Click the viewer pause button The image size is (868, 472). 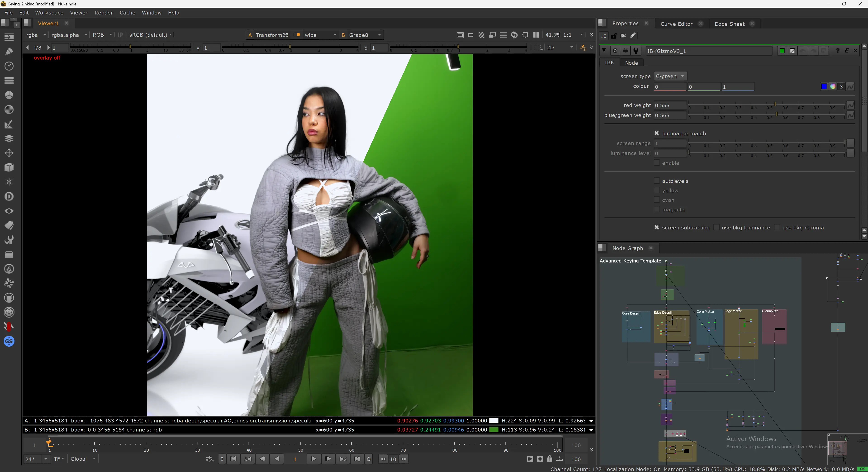[x=536, y=35]
